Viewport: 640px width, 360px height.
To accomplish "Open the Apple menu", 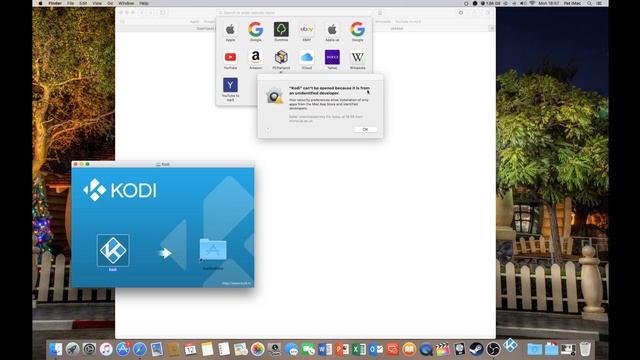I will tap(40, 3).
